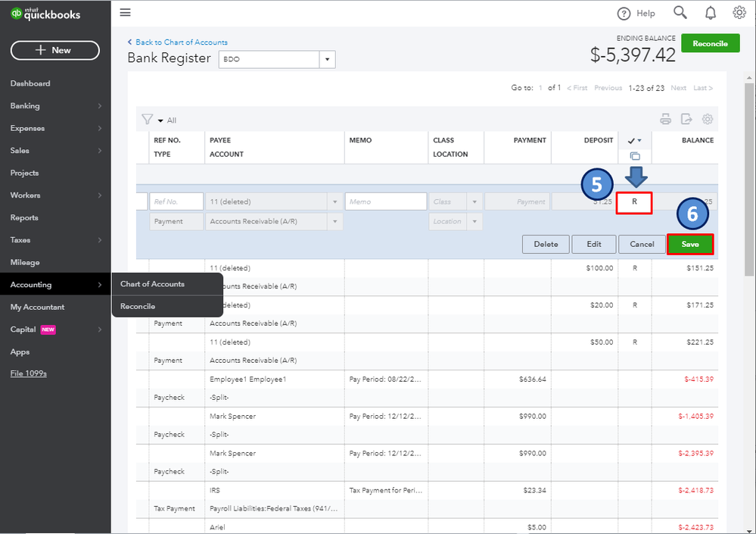The image size is (756, 534).
Task: Click the Memo input field
Action: point(386,202)
